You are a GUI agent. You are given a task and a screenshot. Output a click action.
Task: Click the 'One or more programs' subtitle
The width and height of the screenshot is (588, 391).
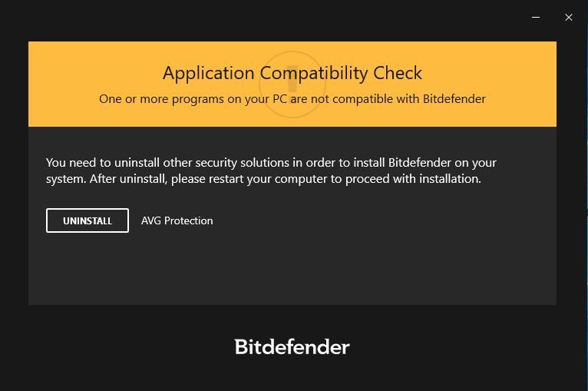292,99
